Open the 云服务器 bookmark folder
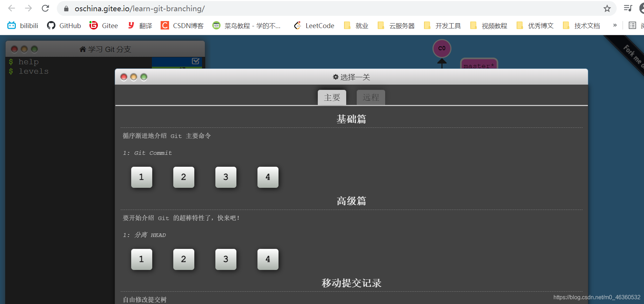This screenshot has height=304, width=644. coord(396,26)
